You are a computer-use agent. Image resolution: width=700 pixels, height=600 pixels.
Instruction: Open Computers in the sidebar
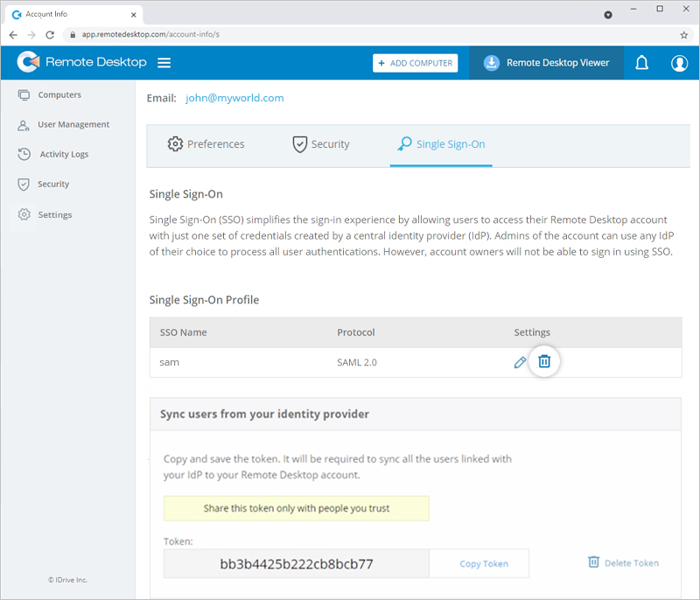[x=59, y=94]
